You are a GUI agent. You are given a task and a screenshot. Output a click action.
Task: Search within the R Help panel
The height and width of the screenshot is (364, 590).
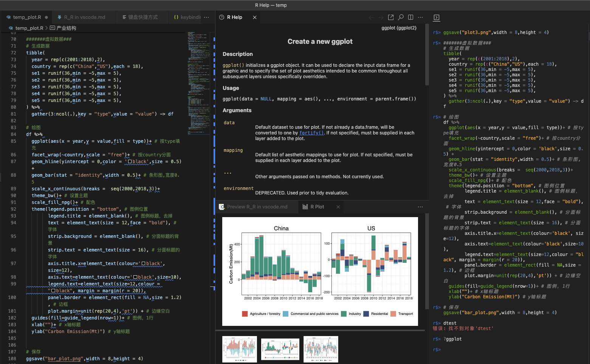coord(401,17)
